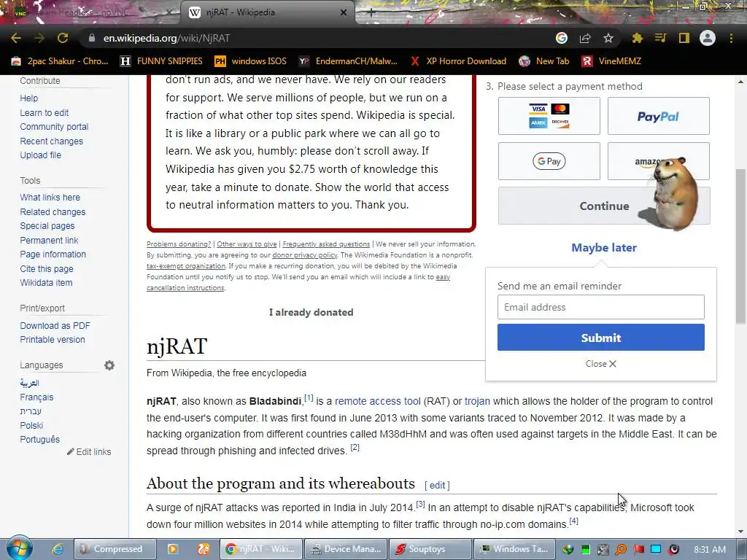This screenshot has height=560, width=747.
Task: Follow the remote access tool link
Action: [x=378, y=401]
